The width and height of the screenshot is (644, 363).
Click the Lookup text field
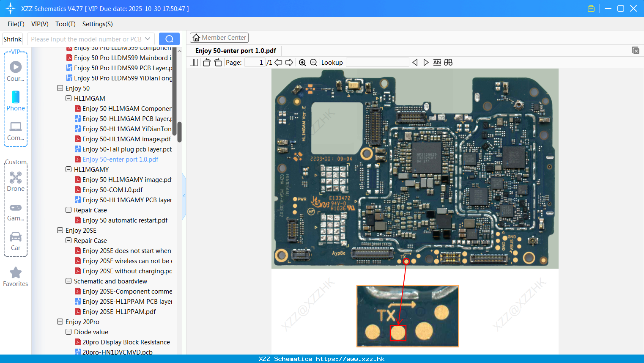(378, 62)
